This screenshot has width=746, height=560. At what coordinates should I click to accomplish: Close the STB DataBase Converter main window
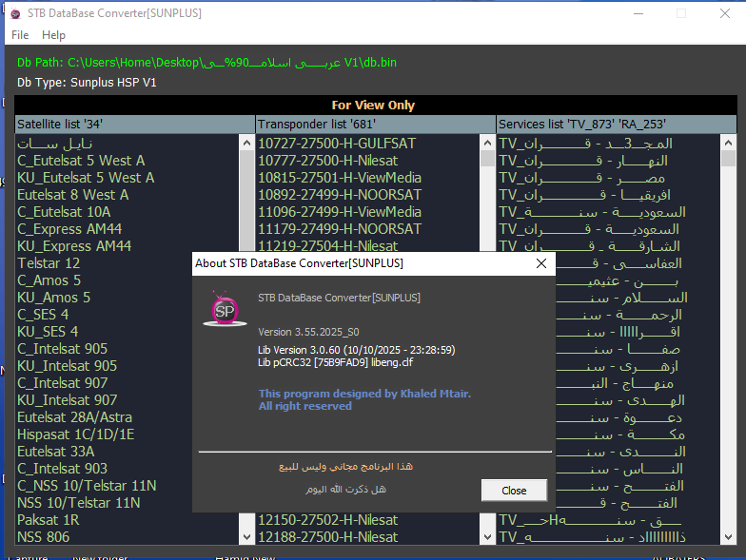click(725, 13)
